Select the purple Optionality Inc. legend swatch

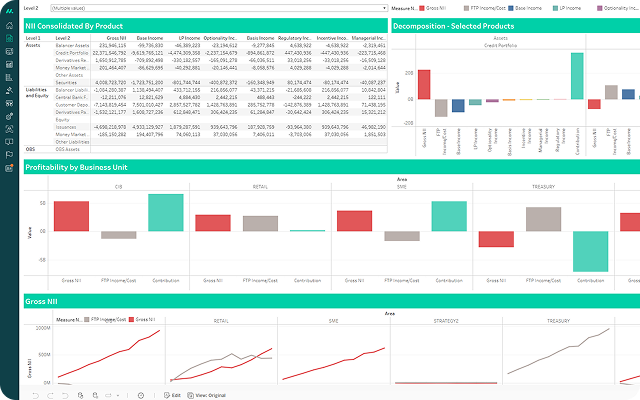(600, 8)
